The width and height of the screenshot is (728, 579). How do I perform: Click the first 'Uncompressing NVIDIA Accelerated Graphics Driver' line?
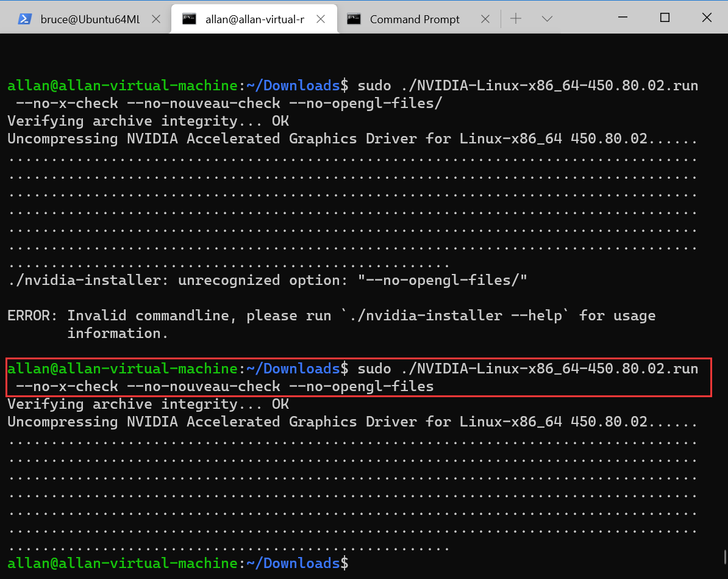pyautogui.click(x=352, y=138)
